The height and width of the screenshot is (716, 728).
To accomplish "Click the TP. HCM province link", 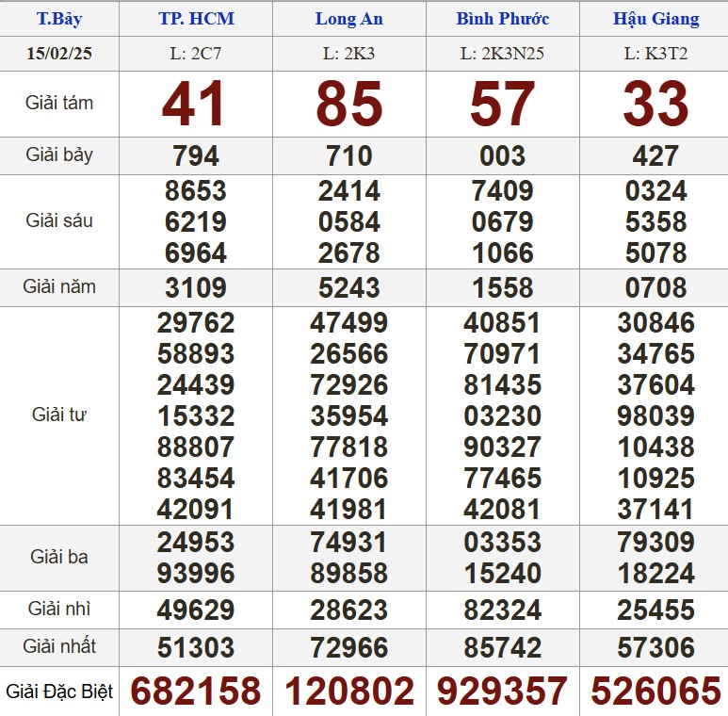I will [196, 19].
